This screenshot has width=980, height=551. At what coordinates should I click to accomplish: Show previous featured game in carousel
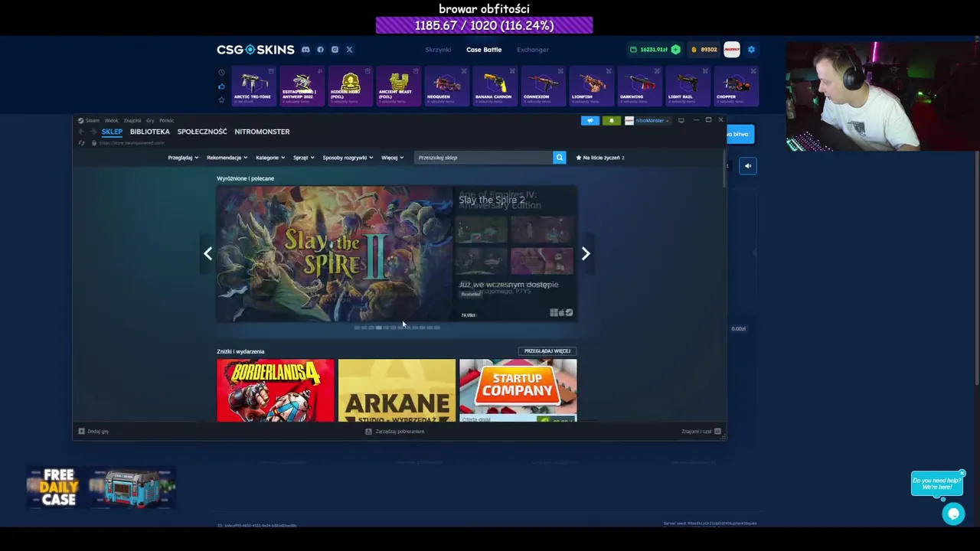tap(207, 253)
